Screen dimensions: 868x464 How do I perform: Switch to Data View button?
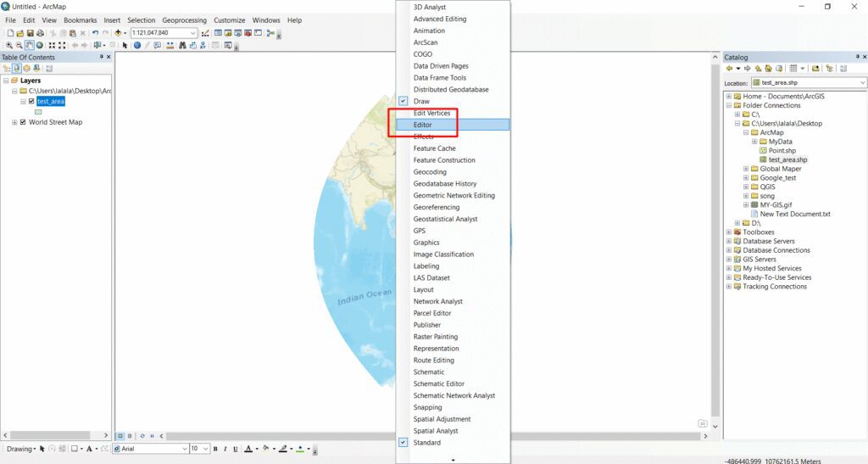coord(120,436)
